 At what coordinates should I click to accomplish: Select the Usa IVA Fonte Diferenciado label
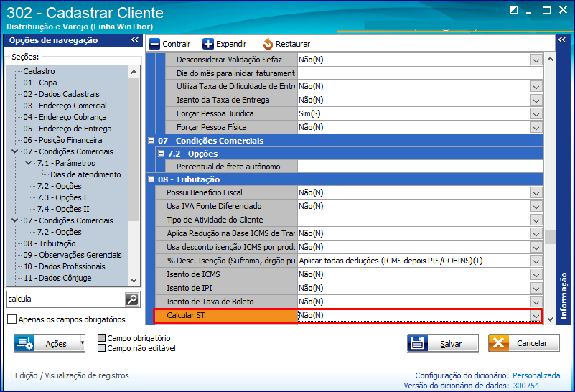coord(214,206)
